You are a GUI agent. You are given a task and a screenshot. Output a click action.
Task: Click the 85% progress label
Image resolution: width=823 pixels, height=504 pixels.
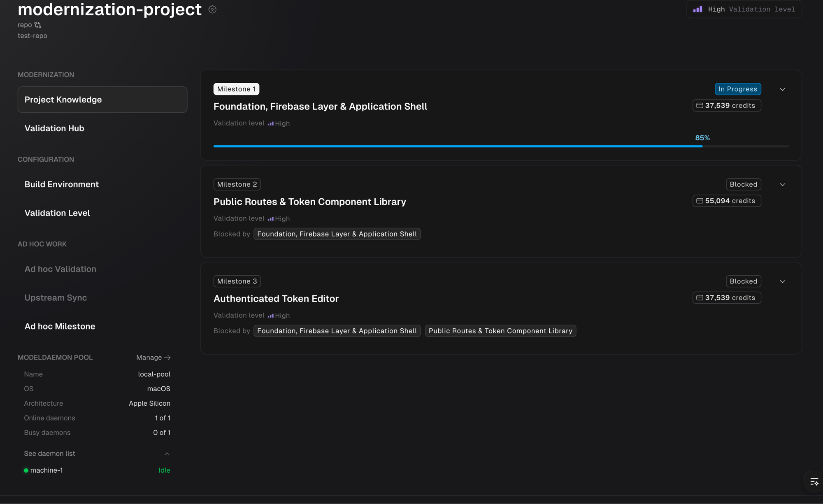[702, 138]
